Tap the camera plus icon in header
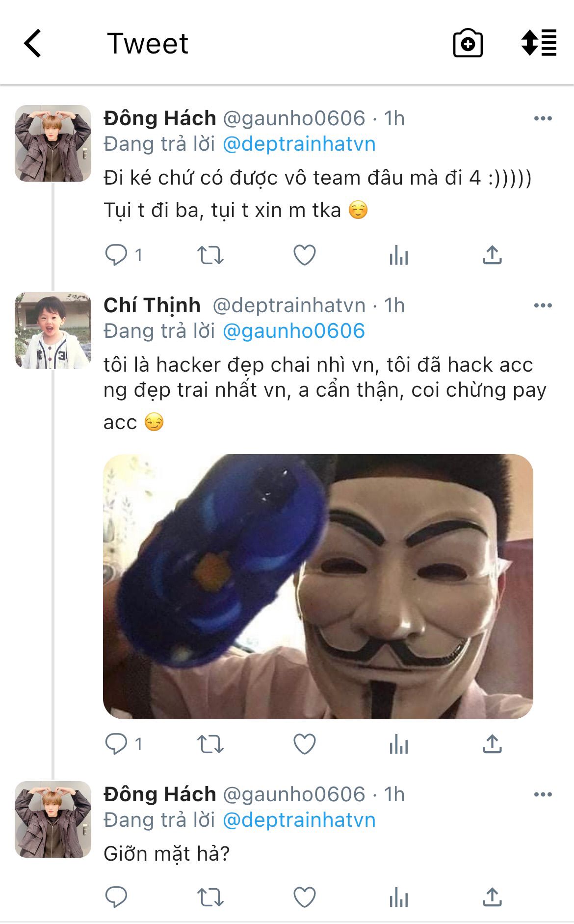The height and width of the screenshot is (924, 574). [x=468, y=43]
